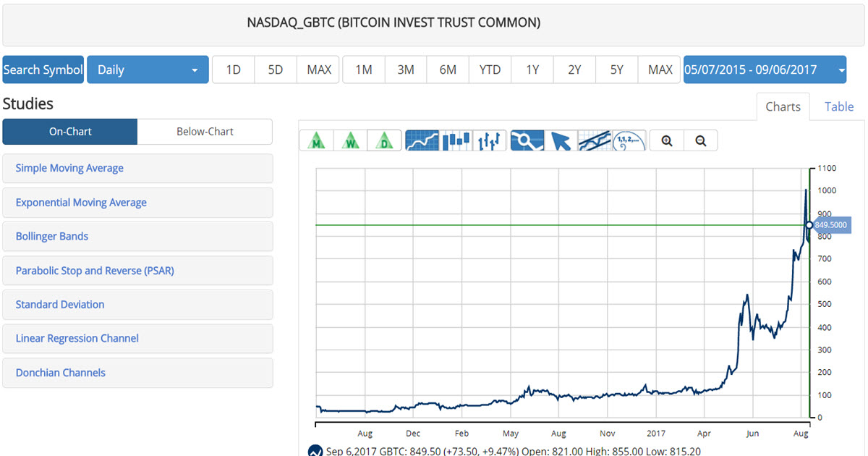The width and height of the screenshot is (868, 456).
Task: Toggle the daily D triangle indicator
Action: pos(384,140)
